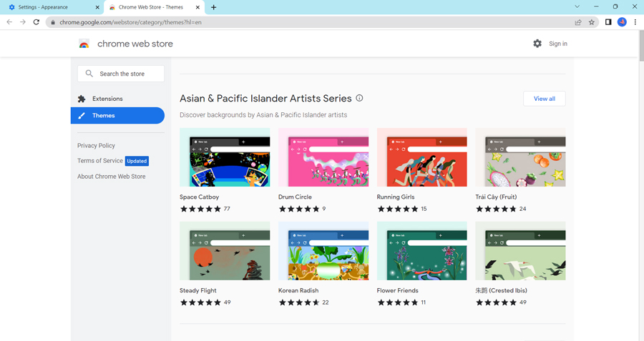The image size is (644, 341).
Task: Open the web store settings gear
Action: (x=537, y=44)
